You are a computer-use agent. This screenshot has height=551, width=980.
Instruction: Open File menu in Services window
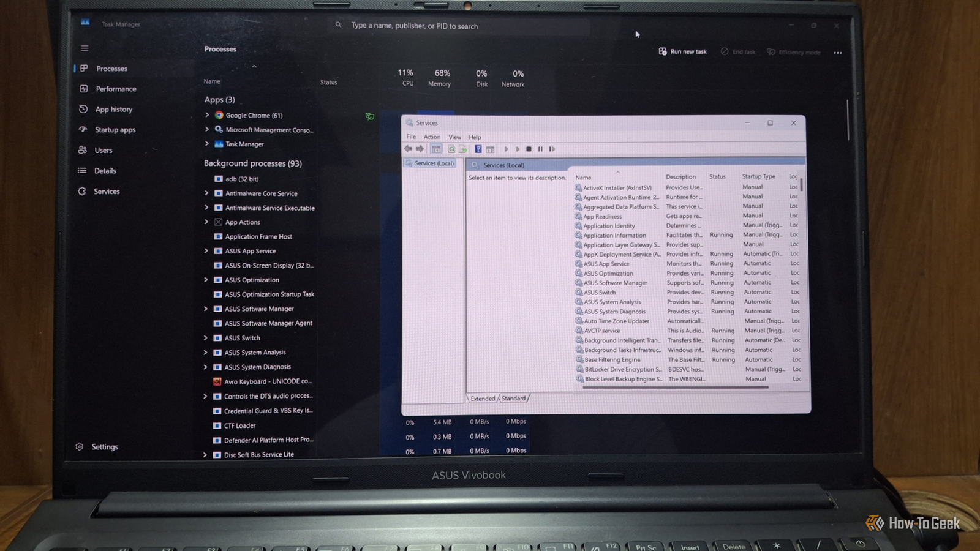point(411,137)
